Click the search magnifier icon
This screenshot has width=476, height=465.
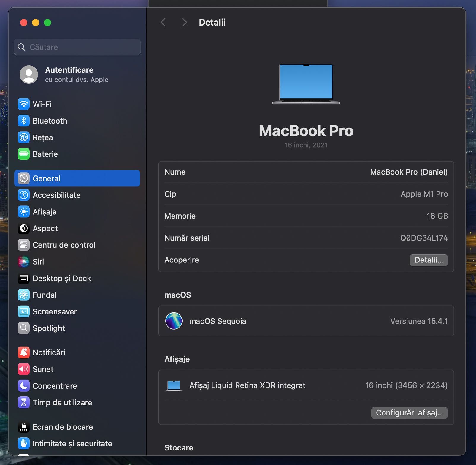pyautogui.click(x=22, y=47)
